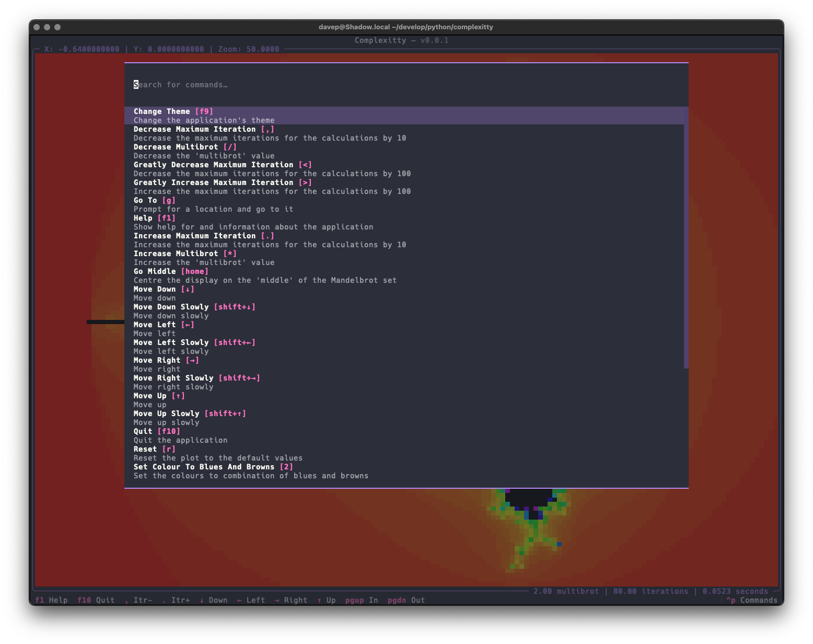Click "← Left" in the footer
The image size is (813, 644).
click(250, 600)
